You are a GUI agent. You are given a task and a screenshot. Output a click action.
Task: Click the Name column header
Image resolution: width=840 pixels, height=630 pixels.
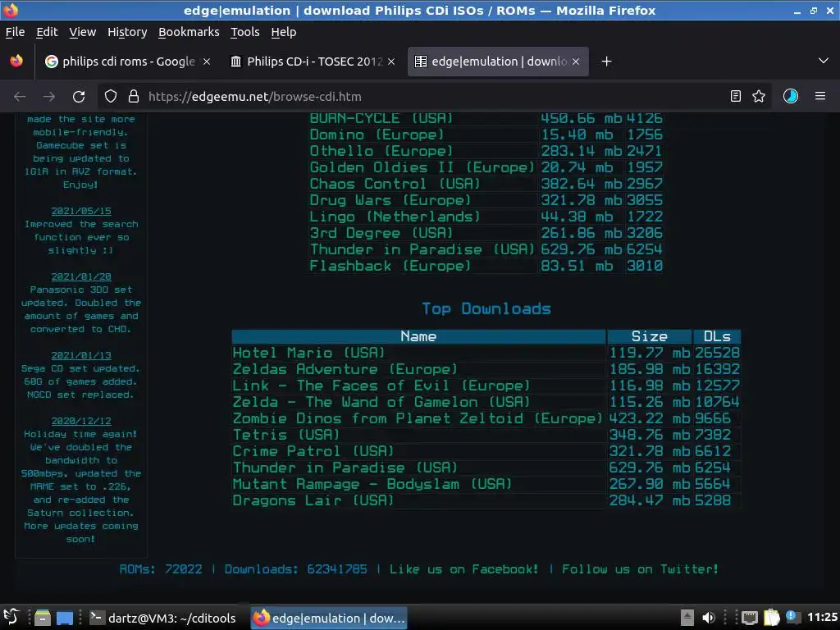(x=418, y=336)
